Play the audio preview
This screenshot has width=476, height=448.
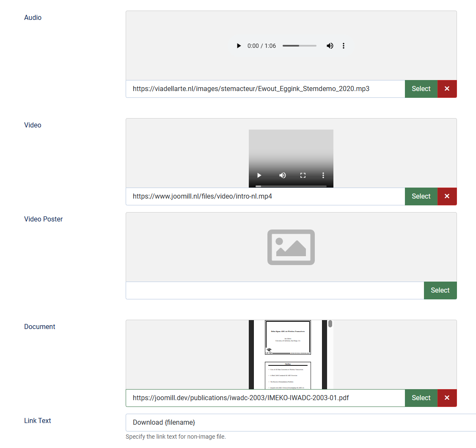coord(239,46)
